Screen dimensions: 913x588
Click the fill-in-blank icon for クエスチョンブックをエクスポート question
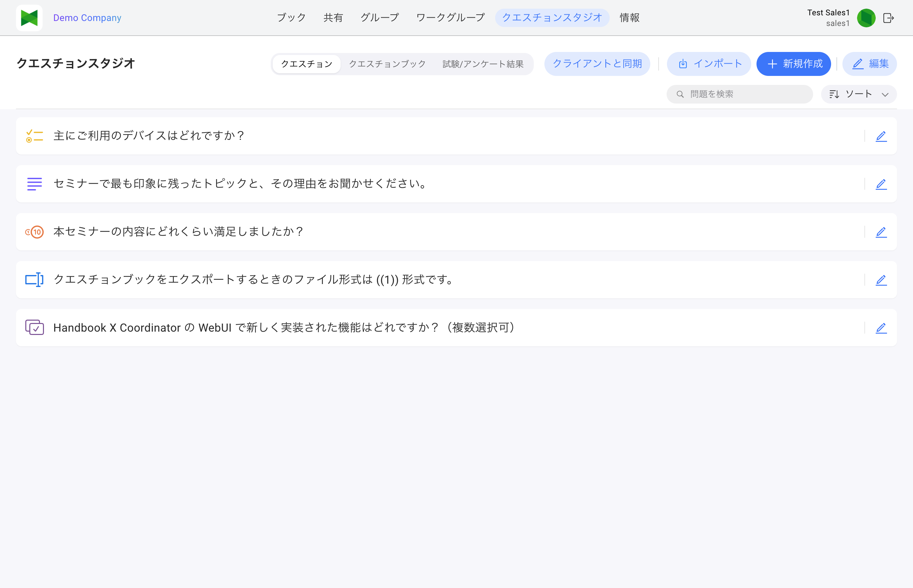[x=34, y=280]
